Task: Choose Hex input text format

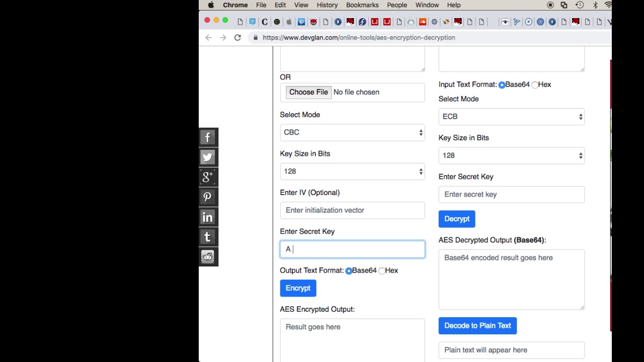Action: pyautogui.click(x=535, y=84)
